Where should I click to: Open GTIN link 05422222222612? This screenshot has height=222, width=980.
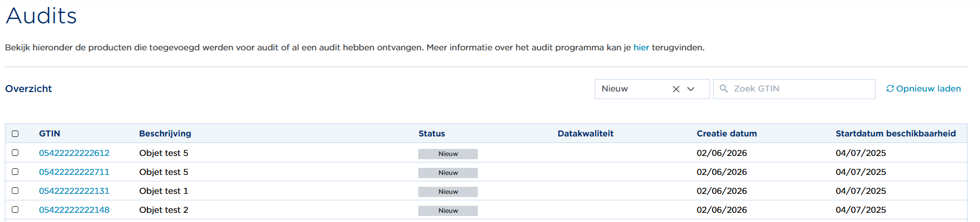click(x=74, y=153)
